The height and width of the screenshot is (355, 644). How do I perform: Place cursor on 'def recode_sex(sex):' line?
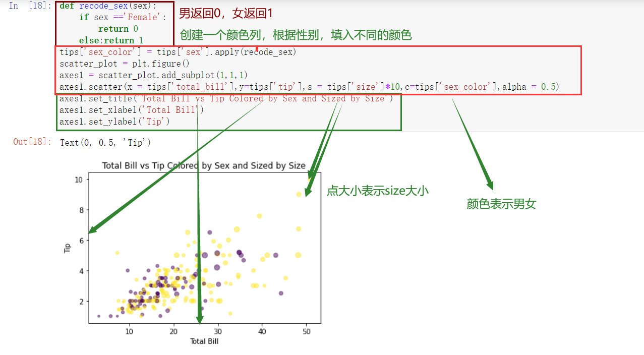tap(108, 6)
